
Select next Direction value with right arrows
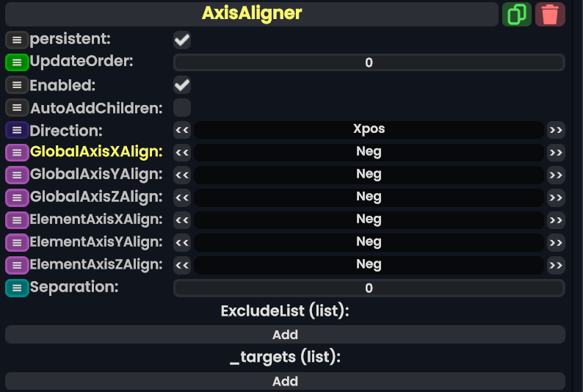pos(556,130)
